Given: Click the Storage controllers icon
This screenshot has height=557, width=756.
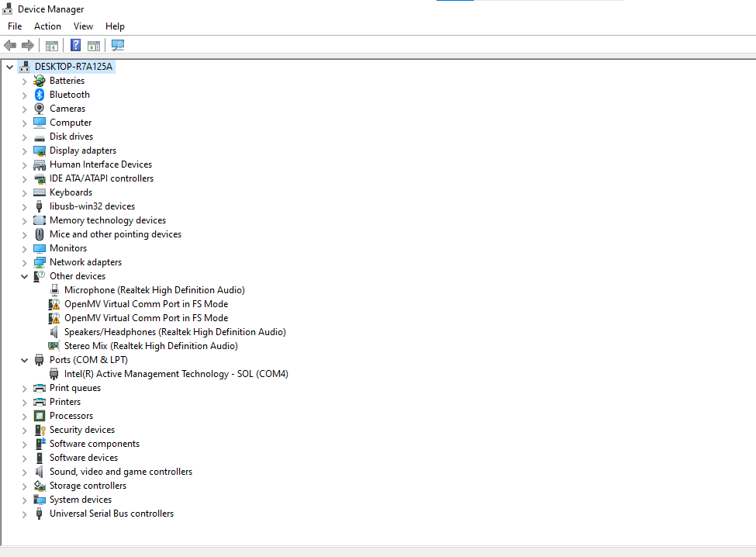Looking at the screenshot, I should (40, 486).
